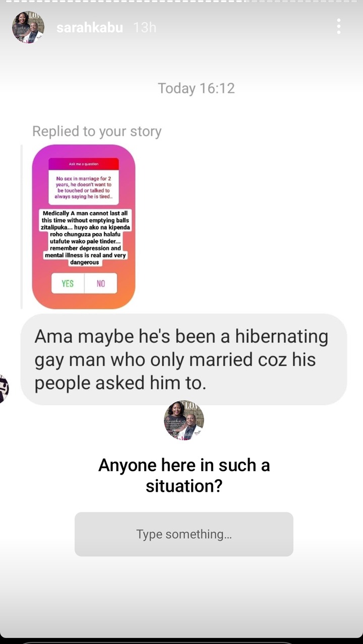Screen dimensions: 363x644
Task: Select NO on the poll sticker
Action: [x=101, y=283]
